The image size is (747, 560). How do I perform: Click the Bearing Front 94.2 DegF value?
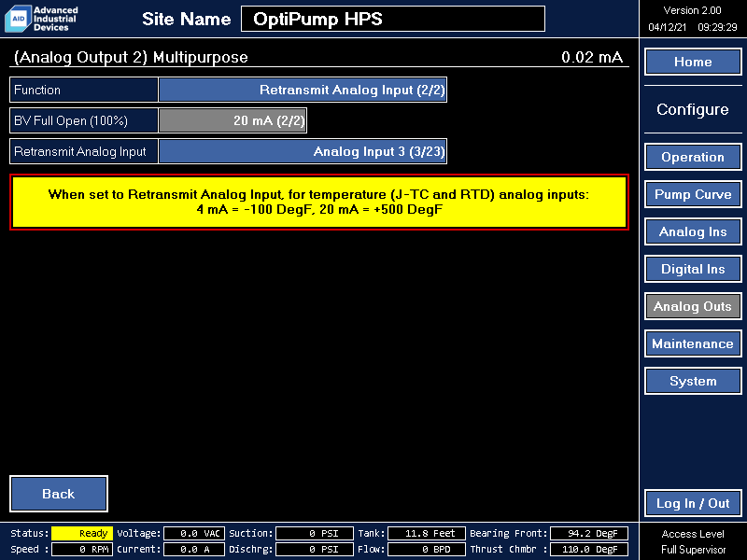coord(589,533)
